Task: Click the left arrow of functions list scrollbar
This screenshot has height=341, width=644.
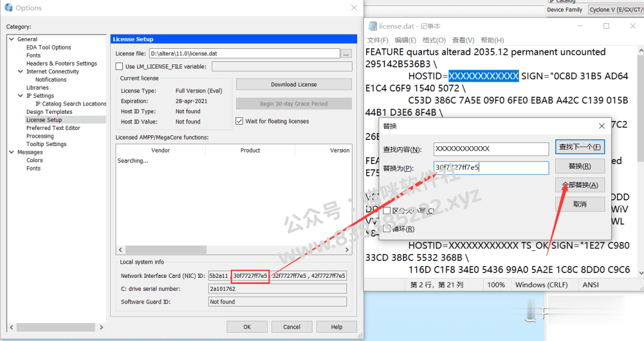Action: 120,250
